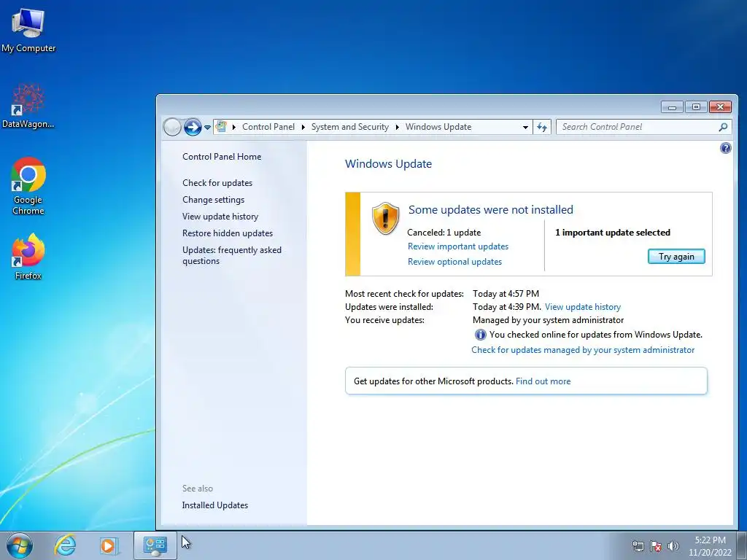Image resolution: width=747 pixels, height=560 pixels.
Task: Expand the arrow after Control Panel in the breadcrumb
Action: [x=303, y=127]
